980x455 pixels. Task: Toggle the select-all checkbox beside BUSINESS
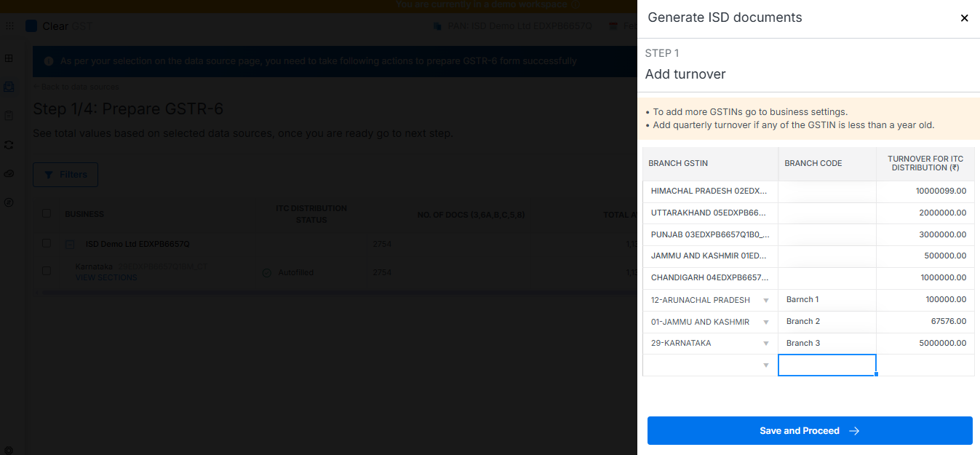tap(47, 213)
